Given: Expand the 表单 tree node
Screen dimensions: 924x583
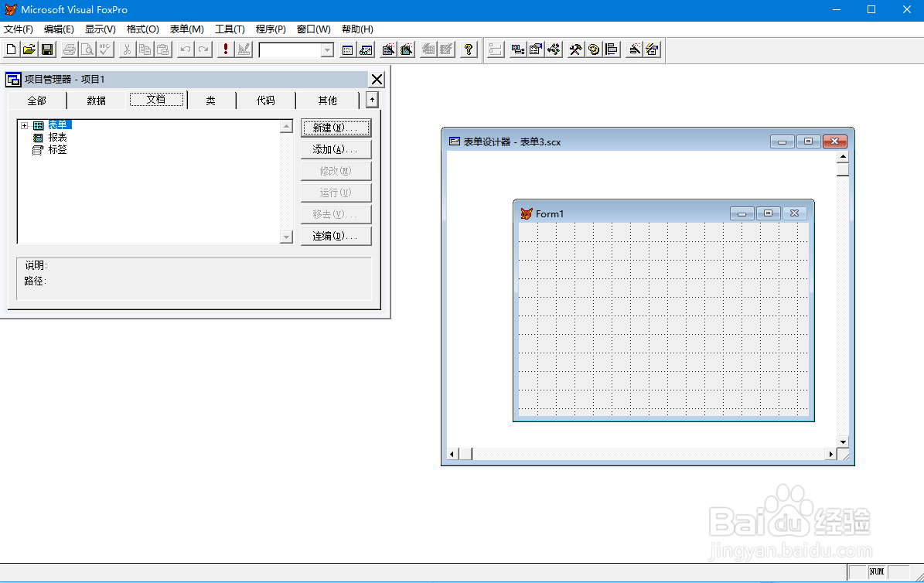Looking at the screenshot, I should click(24, 125).
